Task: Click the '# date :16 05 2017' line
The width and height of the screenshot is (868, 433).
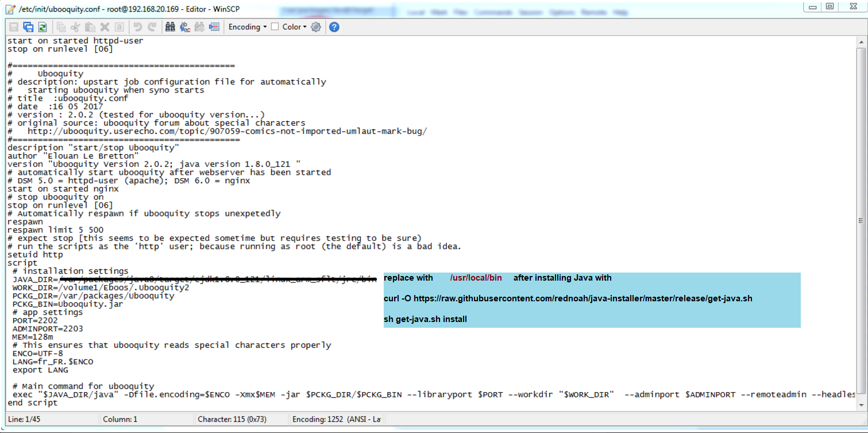Action: click(55, 106)
